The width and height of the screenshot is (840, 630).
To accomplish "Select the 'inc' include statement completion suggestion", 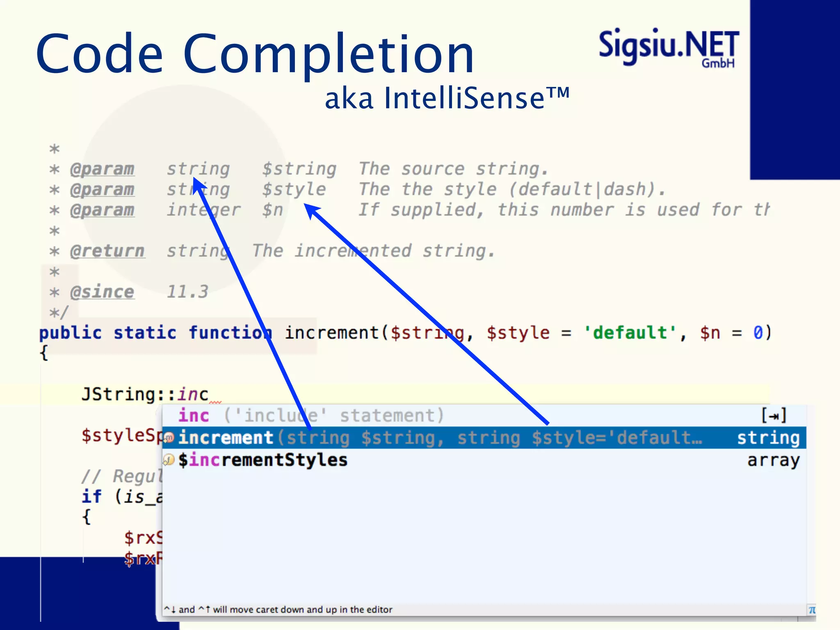I will pos(484,415).
